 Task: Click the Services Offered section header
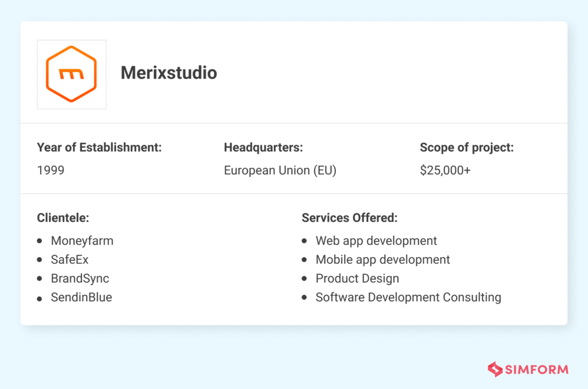350,218
